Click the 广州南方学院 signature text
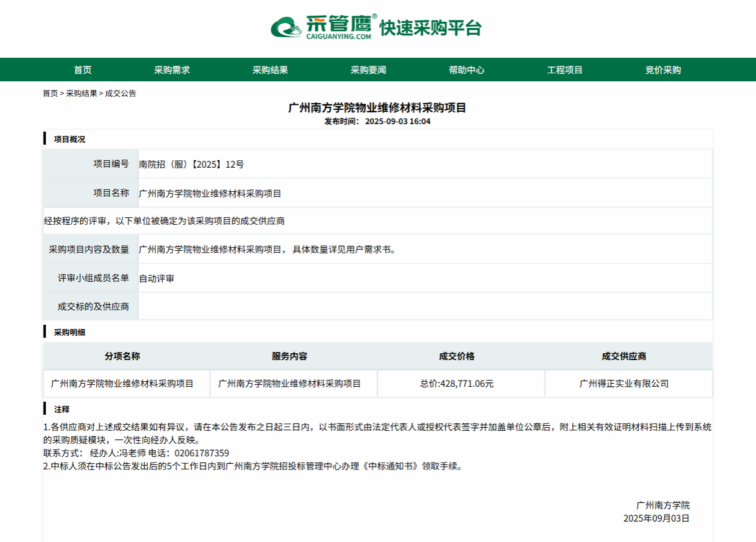 click(663, 505)
